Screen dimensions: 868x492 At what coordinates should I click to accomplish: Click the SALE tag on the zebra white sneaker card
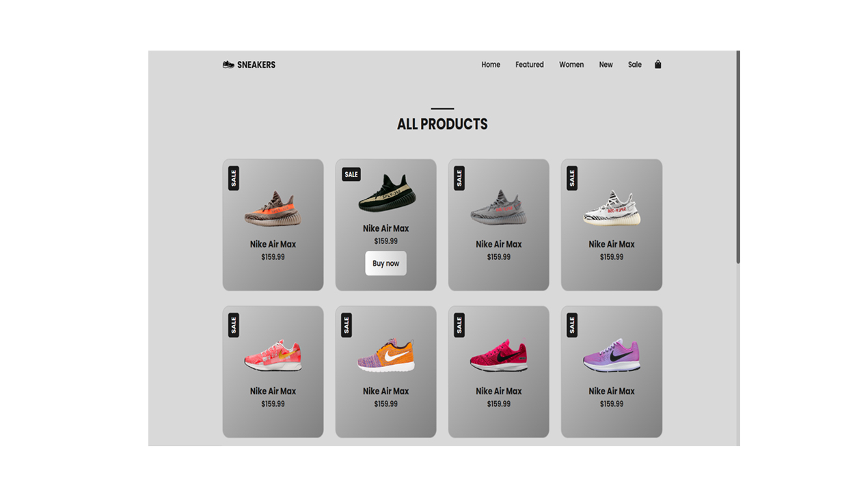click(572, 178)
